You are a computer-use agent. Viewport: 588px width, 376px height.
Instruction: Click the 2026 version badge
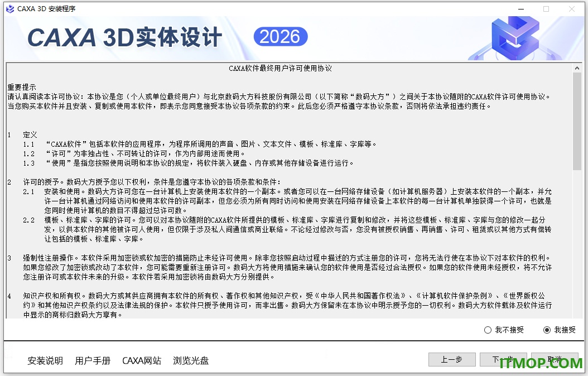point(281,37)
